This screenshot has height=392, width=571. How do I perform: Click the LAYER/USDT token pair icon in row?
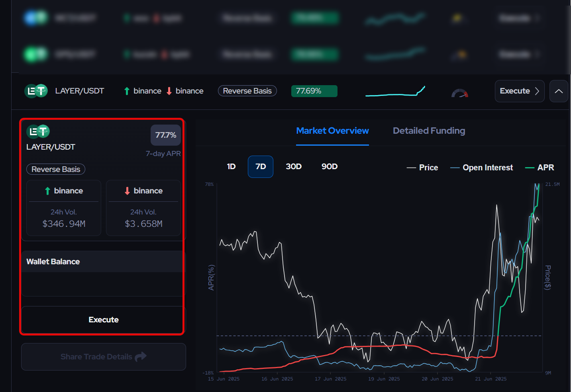(36, 91)
